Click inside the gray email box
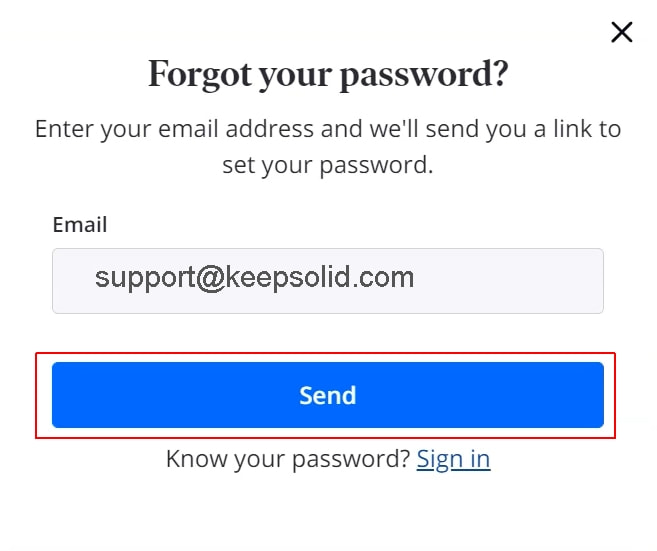 (x=328, y=281)
